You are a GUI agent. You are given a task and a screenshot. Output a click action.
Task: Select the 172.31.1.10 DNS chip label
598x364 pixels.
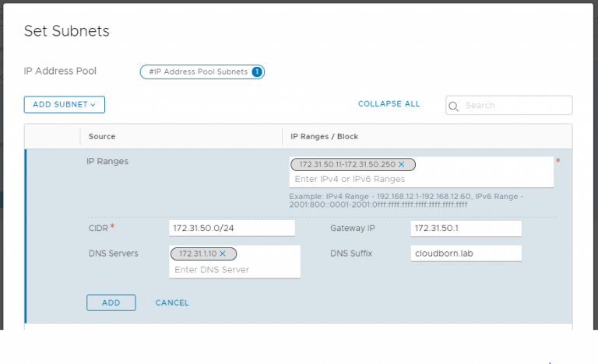point(197,254)
